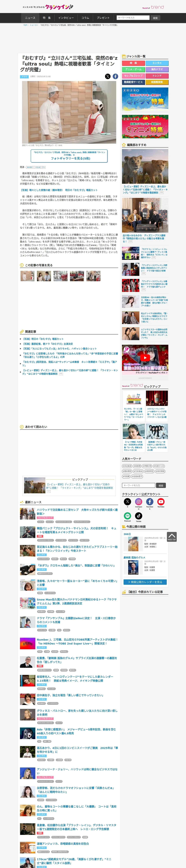Open related link 明日の『おむすび』場面カット
The image size is (186, 868).
click(x=43, y=339)
